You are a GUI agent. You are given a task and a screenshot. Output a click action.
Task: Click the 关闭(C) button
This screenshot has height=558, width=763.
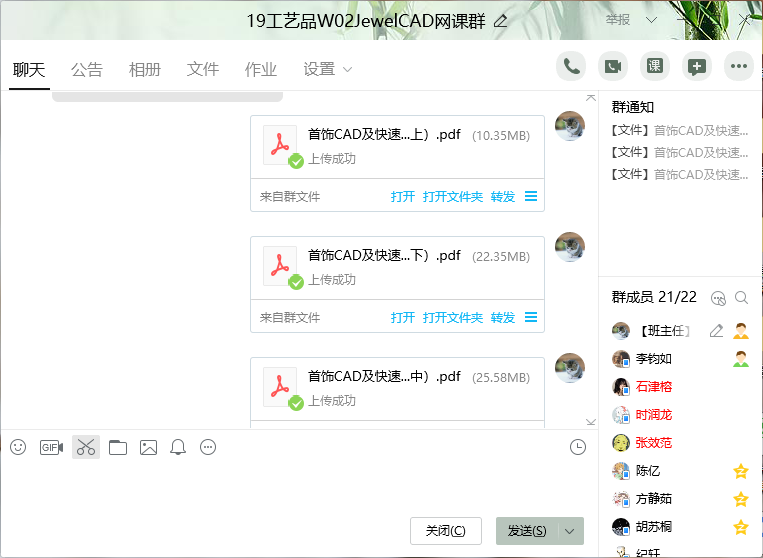[x=446, y=531]
